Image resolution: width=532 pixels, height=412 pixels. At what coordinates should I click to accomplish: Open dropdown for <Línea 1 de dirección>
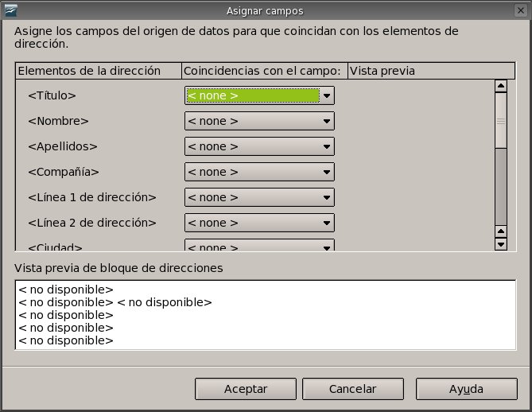click(x=327, y=198)
